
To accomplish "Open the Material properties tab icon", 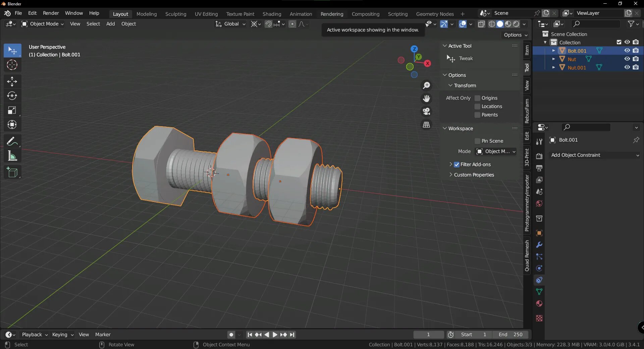I will pyautogui.click(x=539, y=303).
